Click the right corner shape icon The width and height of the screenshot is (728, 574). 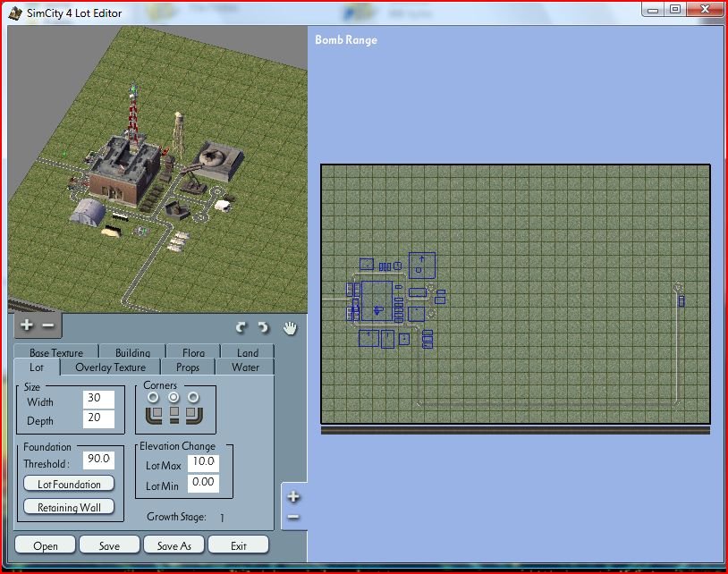194,416
